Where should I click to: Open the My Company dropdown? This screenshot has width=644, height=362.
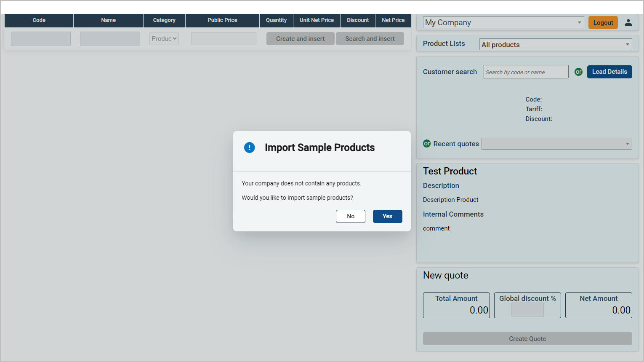(503, 23)
